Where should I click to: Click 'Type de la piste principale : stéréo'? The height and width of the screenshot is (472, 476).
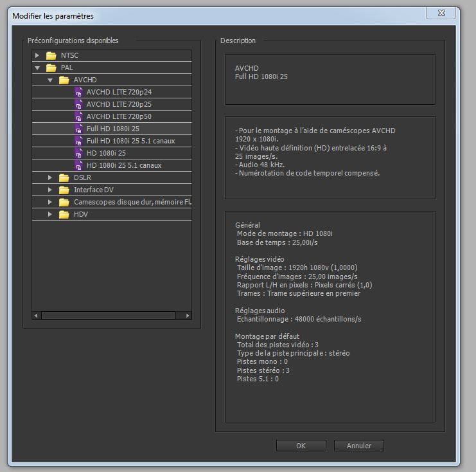[294, 353]
